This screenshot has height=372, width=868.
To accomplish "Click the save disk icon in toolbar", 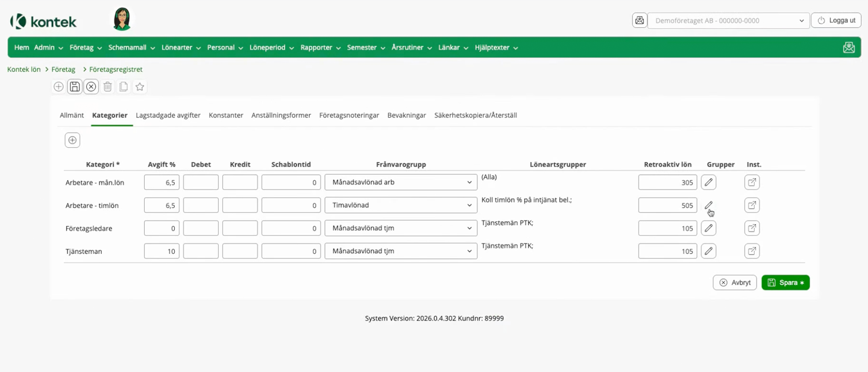I will 75,87.
